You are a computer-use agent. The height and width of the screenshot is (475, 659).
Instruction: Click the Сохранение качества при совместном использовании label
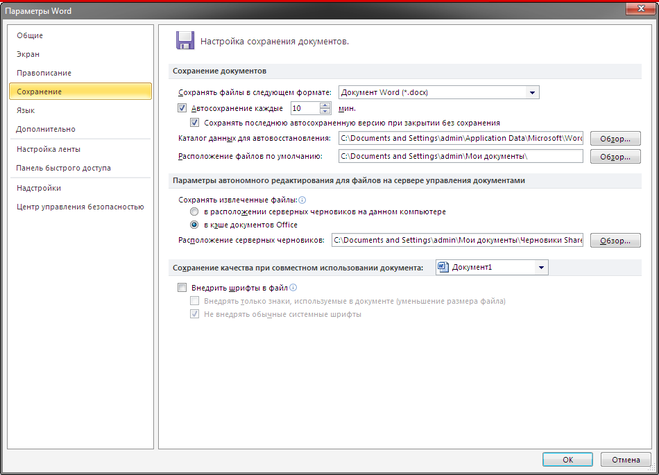tap(298, 267)
